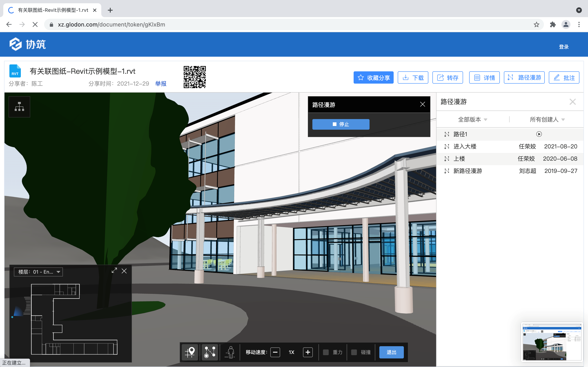Switch to third-person view figure icon
This screenshot has height=367, width=588.
pos(230,352)
